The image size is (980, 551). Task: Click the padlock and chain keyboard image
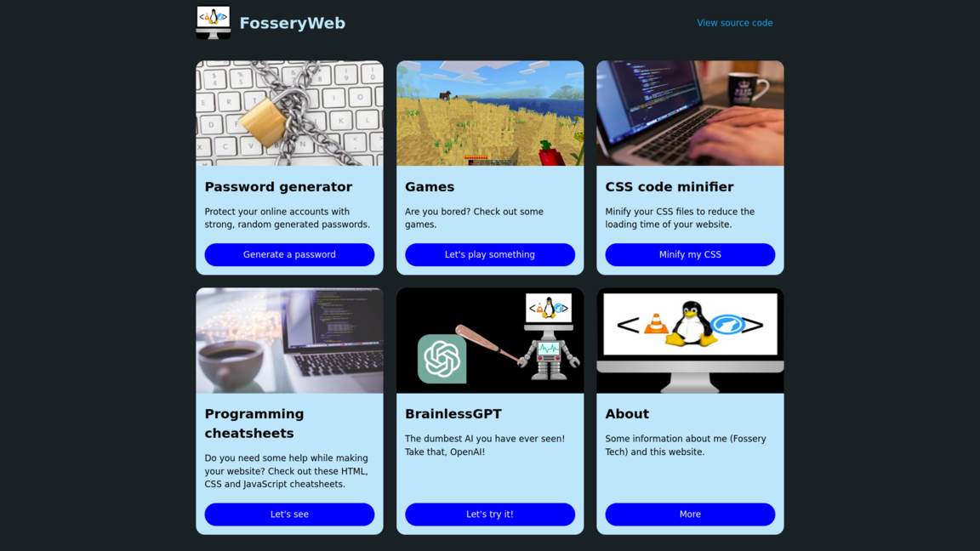coord(289,113)
